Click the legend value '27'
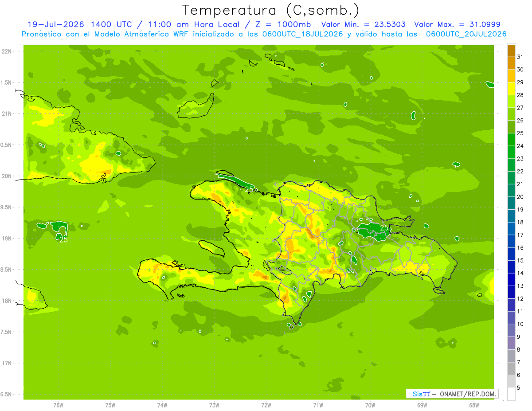The height and width of the screenshot is (411, 532). 520,108
